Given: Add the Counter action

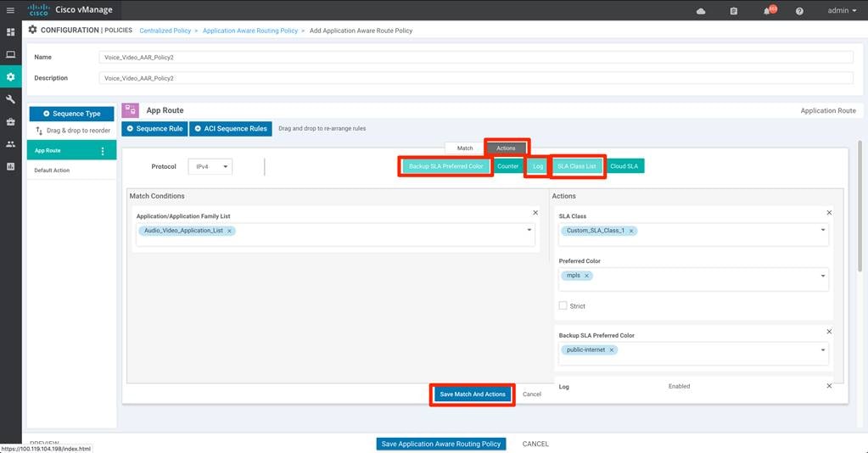Looking at the screenshot, I should [507, 166].
